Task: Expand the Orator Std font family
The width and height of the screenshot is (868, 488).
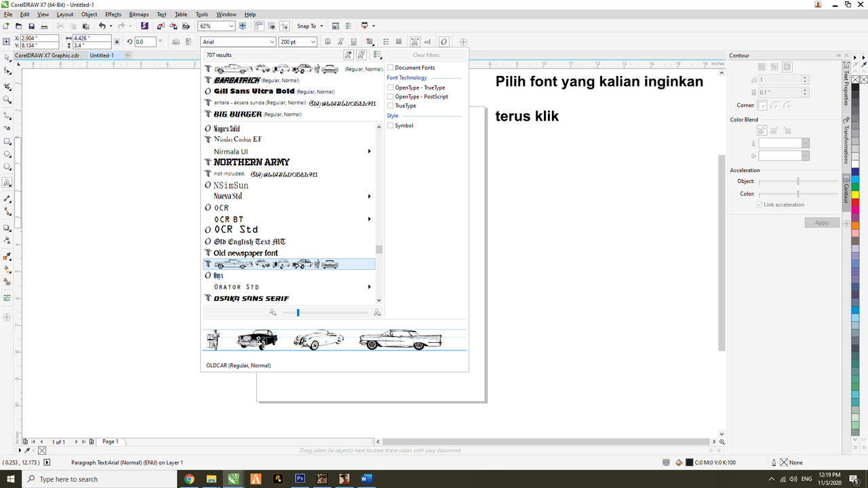Action: click(370, 287)
